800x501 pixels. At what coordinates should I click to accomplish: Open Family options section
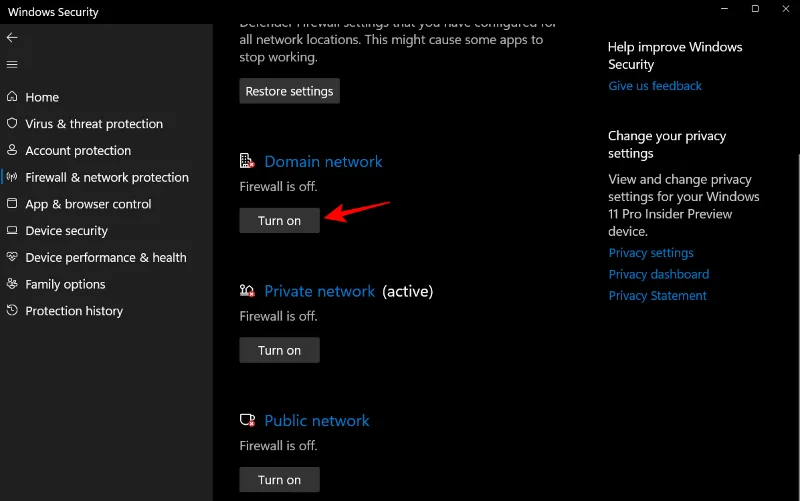pos(65,284)
